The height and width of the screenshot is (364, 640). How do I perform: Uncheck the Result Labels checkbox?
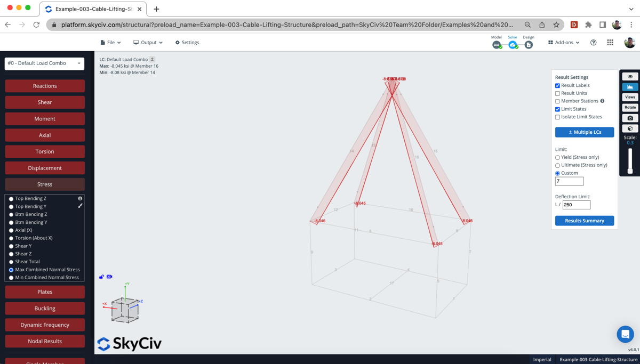click(x=557, y=85)
